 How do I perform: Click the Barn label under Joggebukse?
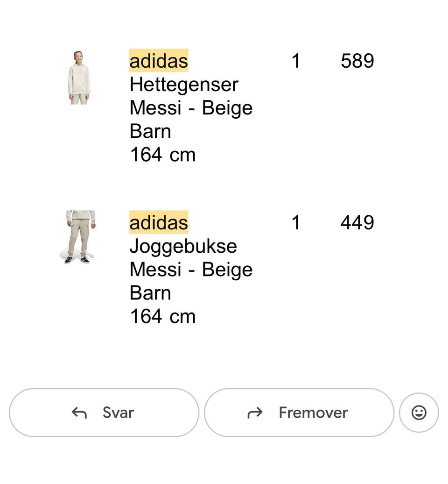point(150,293)
